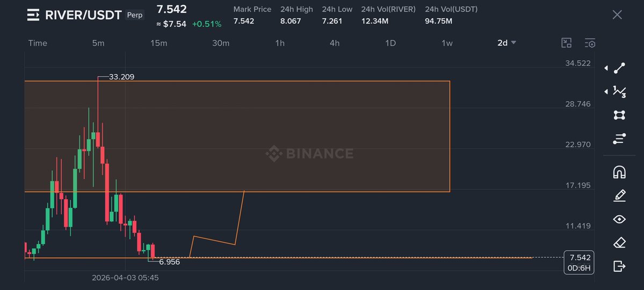Open the 2d interval dropdown

(x=507, y=43)
